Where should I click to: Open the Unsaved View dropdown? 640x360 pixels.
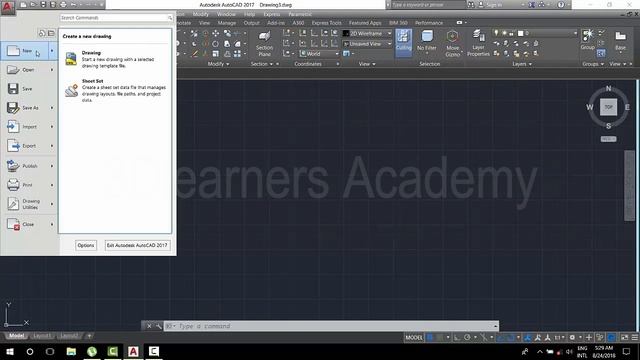coord(367,44)
